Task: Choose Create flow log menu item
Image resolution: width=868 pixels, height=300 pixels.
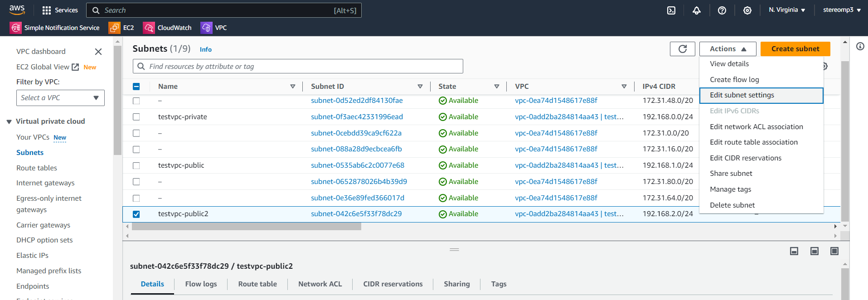Action: [761, 80]
